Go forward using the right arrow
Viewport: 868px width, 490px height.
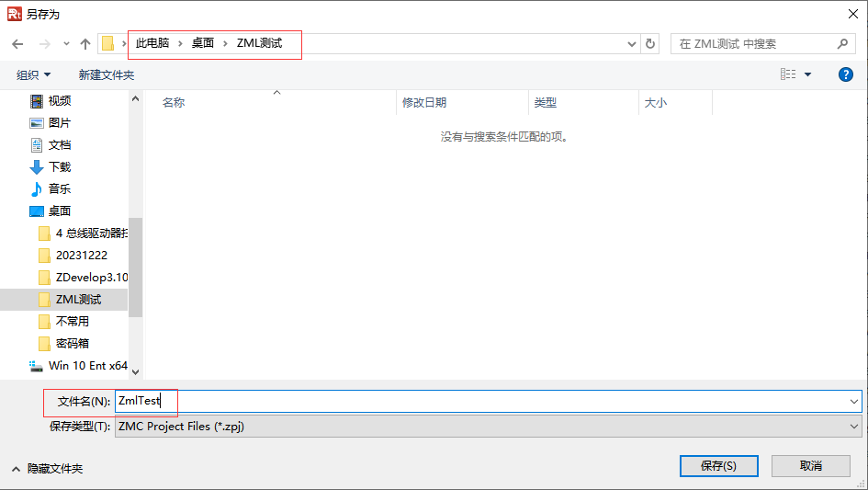coord(45,44)
